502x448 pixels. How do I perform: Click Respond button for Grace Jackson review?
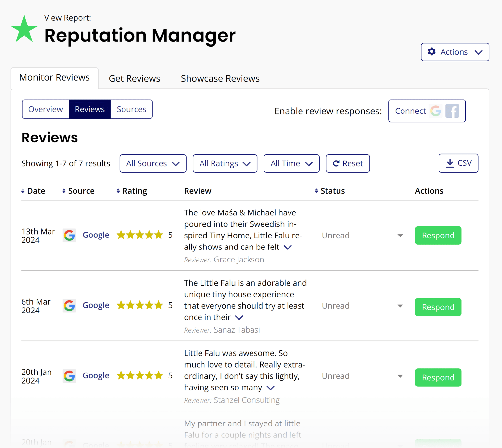(x=438, y=235)
